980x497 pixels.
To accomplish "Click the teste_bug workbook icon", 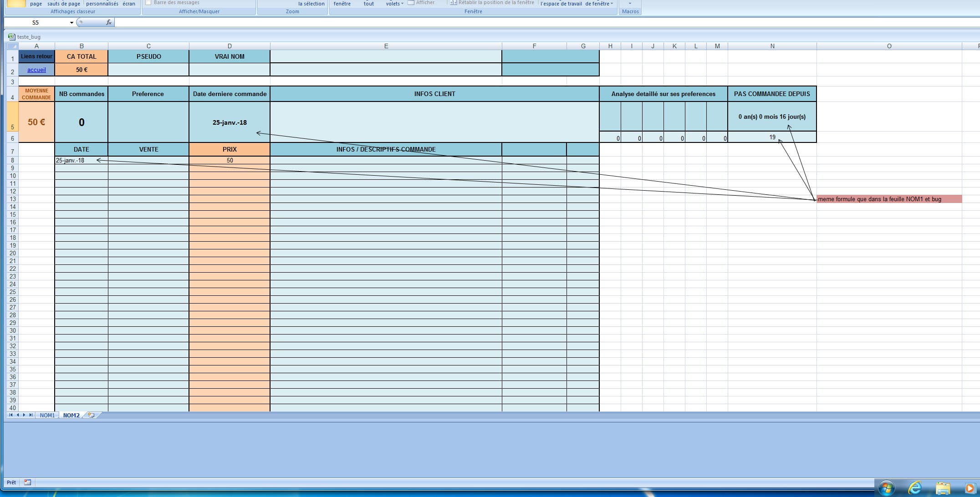I will click(11, 36).
